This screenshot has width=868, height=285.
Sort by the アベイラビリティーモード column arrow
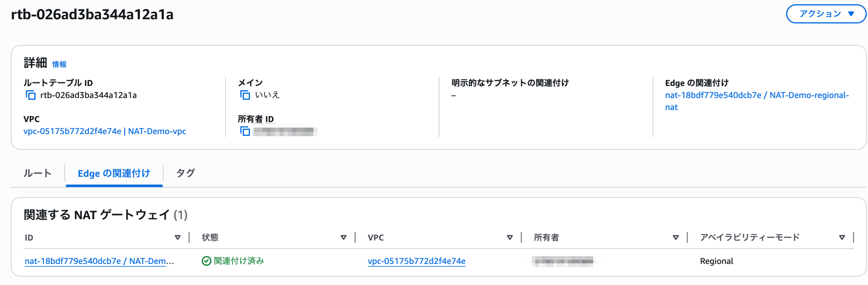point(842,238)
